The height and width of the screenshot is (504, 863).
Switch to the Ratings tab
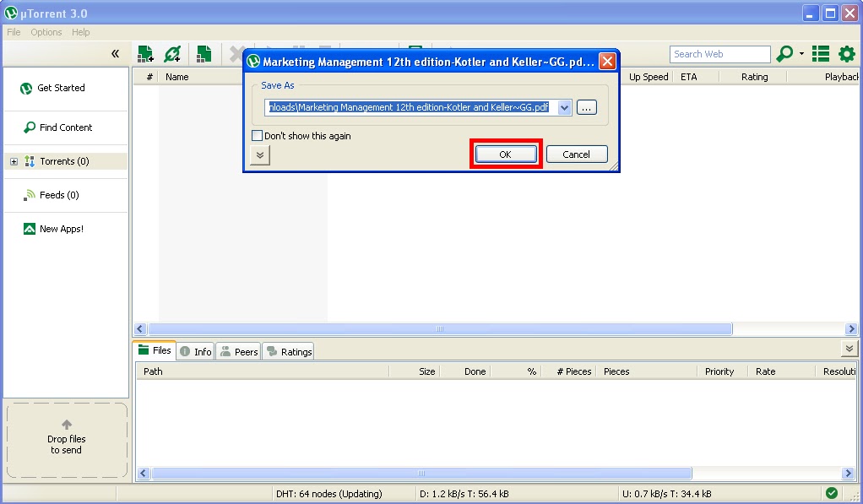click(x=289, y=351)
